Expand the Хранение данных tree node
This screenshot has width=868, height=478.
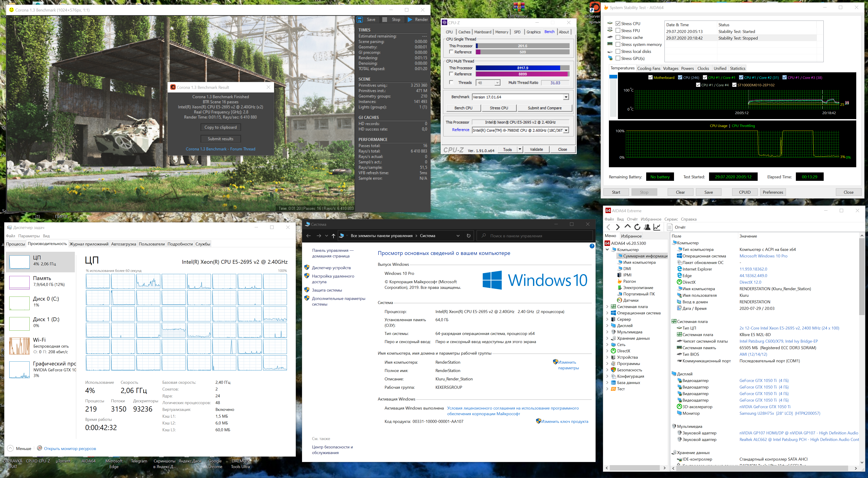(x=607, y=338)
